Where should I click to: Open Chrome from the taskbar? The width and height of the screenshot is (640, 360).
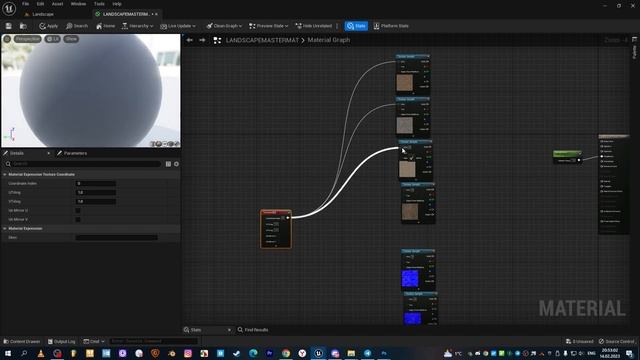[286, 353]
